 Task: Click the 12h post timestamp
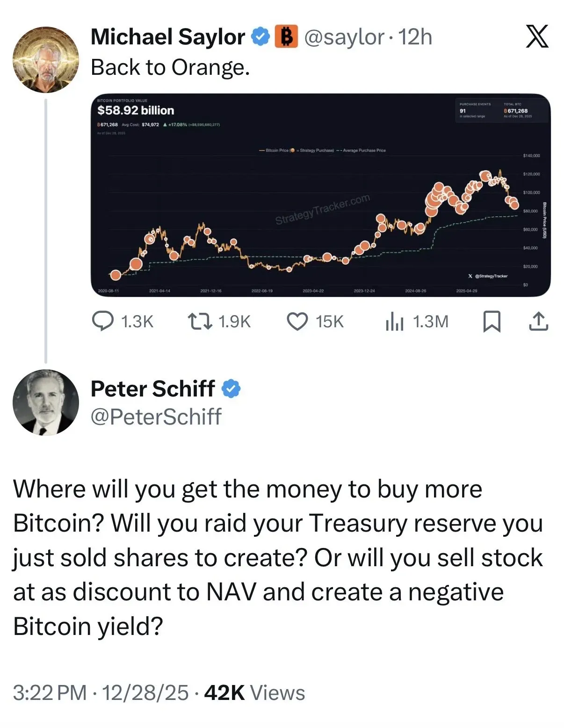click(415, 37)
